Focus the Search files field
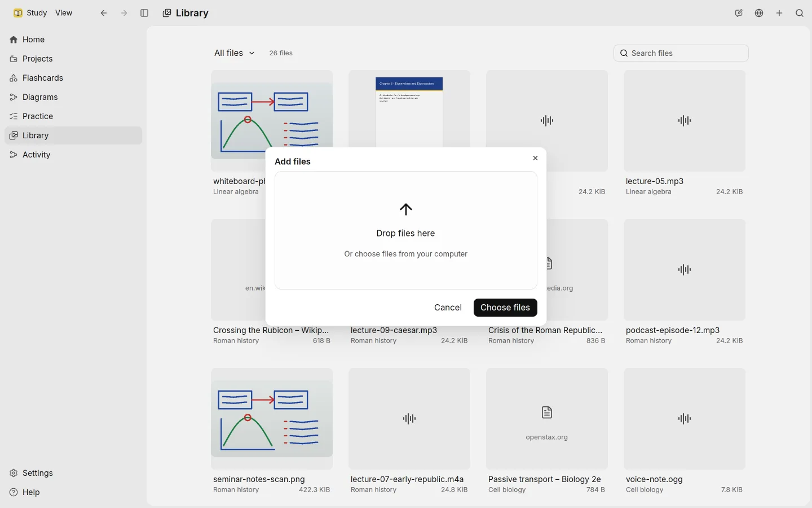Viewport: 812px width, 508px height. [x=681, y=53]
